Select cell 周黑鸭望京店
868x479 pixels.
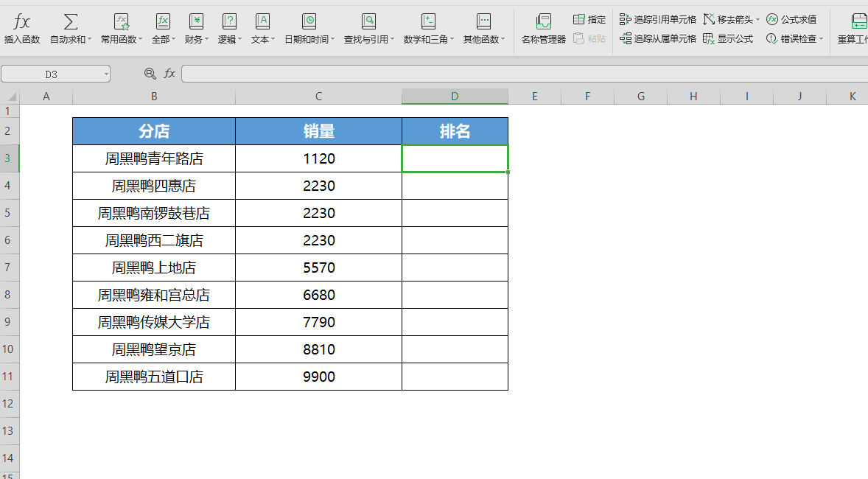154,349
